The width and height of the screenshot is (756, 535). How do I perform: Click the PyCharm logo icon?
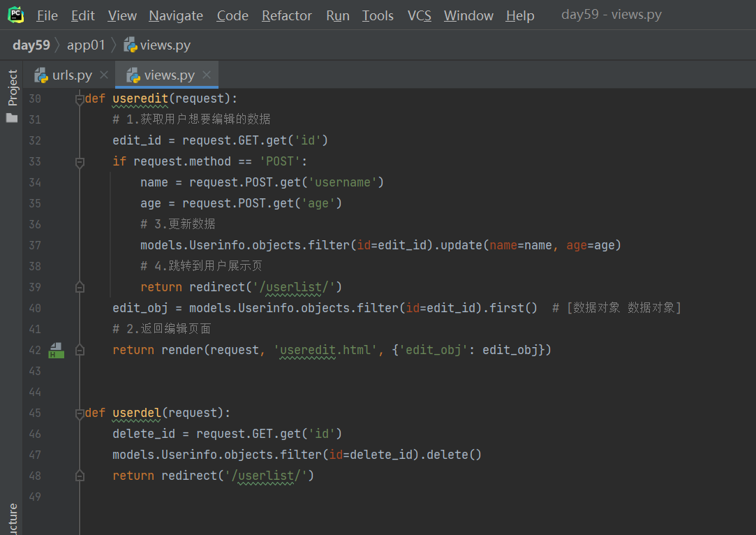pos(15,15)
